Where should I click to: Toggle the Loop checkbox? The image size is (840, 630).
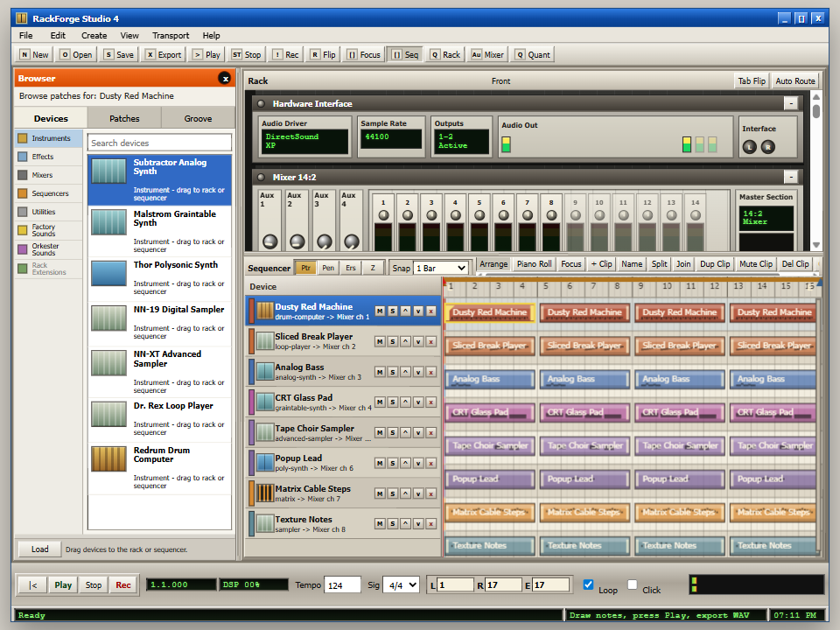[x=588, y=584]
